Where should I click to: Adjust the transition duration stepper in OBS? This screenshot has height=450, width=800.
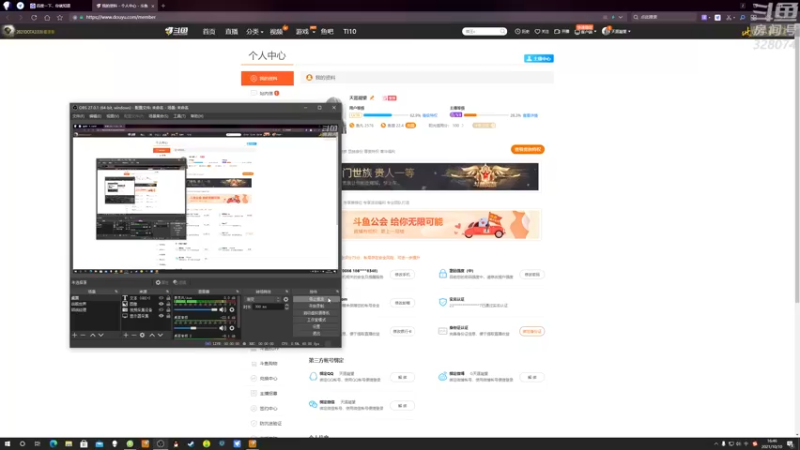(286, 307)
